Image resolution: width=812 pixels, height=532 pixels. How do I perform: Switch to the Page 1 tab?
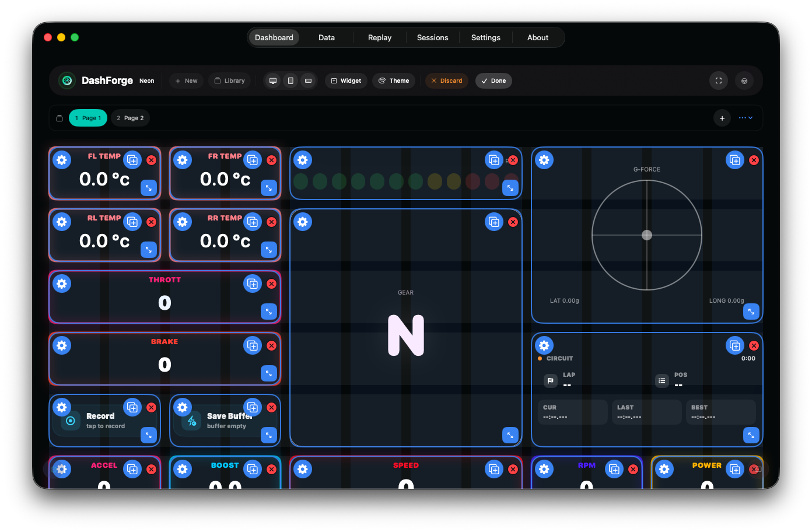[88, 118]
